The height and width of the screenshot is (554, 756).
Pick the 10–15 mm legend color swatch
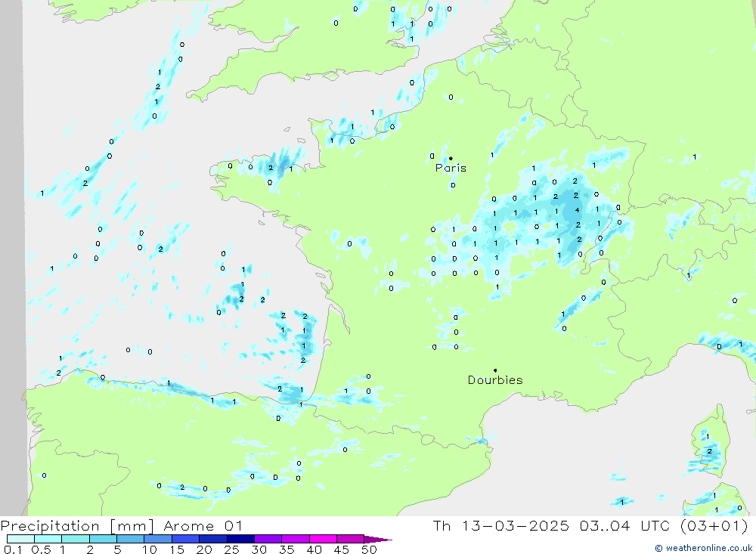[158, 539]
